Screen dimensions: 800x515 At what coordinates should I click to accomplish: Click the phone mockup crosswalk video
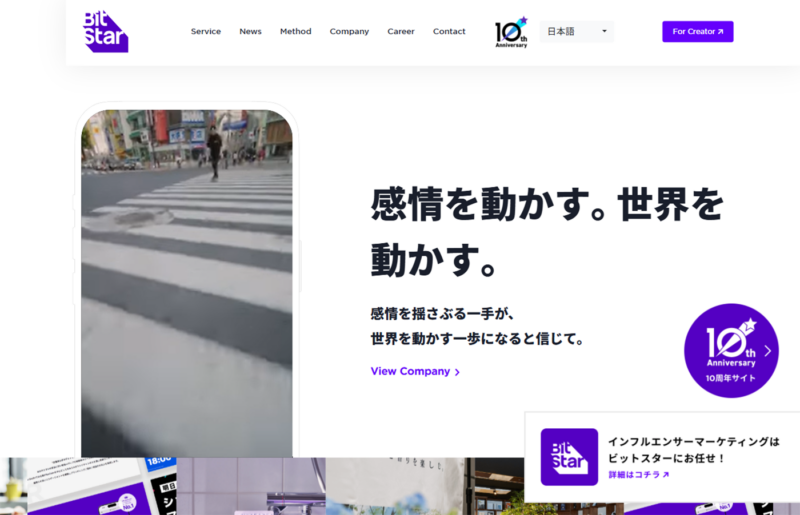(x=187, y=280)
